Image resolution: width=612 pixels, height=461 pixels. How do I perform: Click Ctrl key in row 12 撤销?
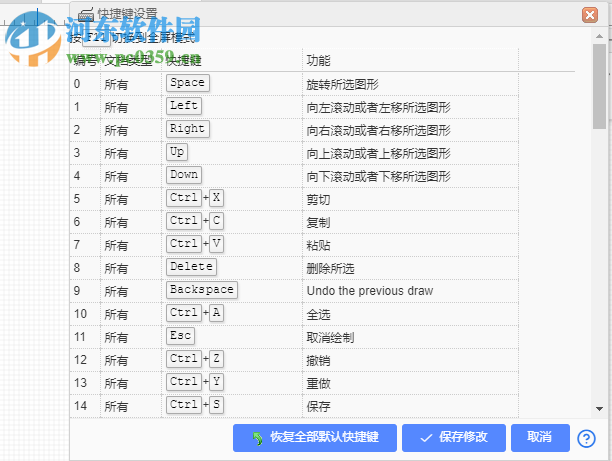tap(184, 359)
